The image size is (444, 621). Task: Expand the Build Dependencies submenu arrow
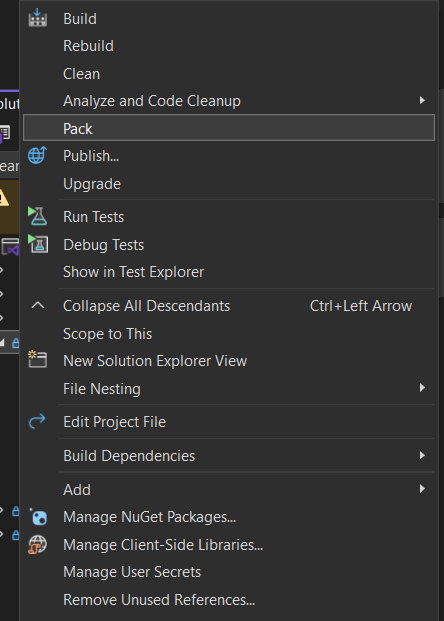pyautogui.click(x=422, y=455)
